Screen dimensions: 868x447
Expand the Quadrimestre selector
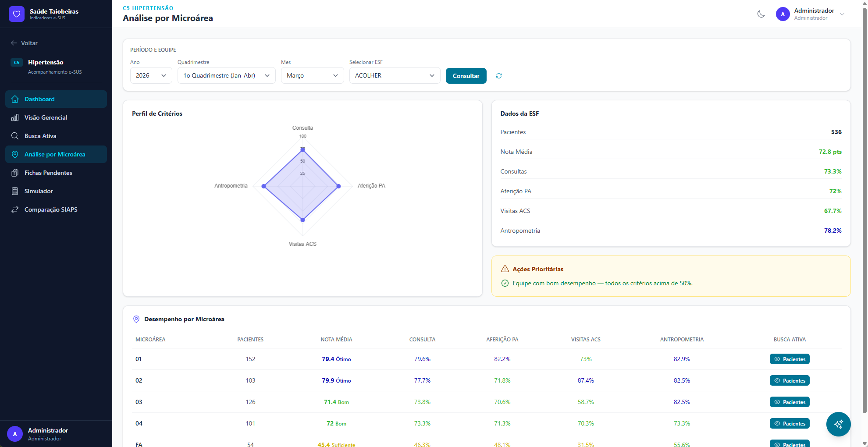click(x=226, y=75)
